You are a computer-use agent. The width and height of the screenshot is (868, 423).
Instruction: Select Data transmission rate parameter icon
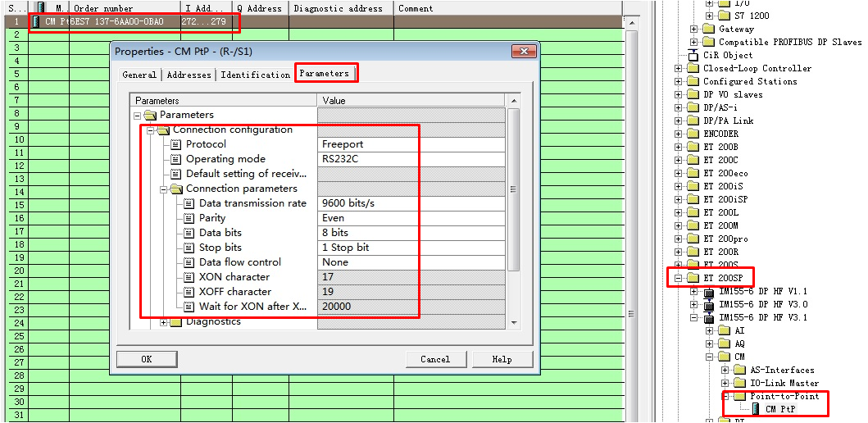pyautogui.click(x=189, y=204)
